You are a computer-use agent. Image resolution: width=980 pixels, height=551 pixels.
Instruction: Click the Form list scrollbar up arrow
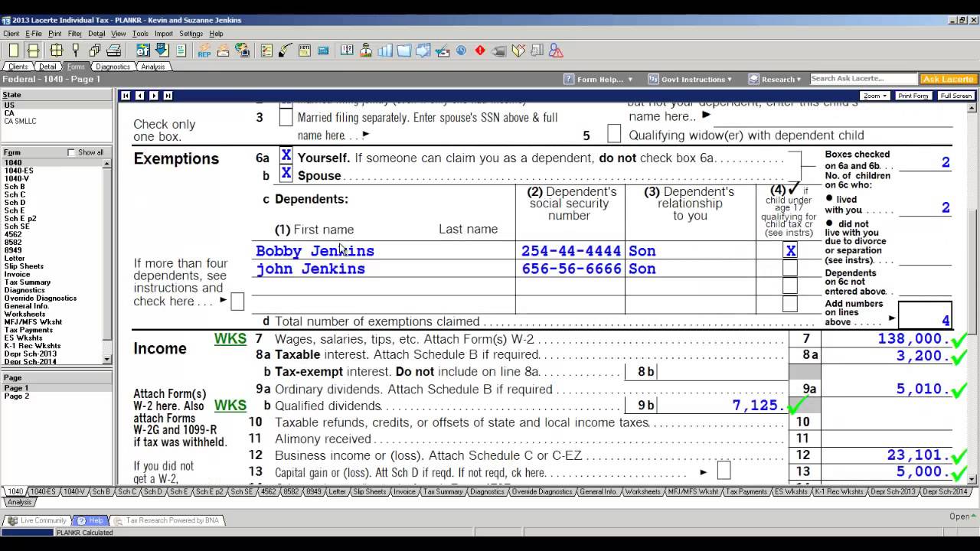point(107,164)
